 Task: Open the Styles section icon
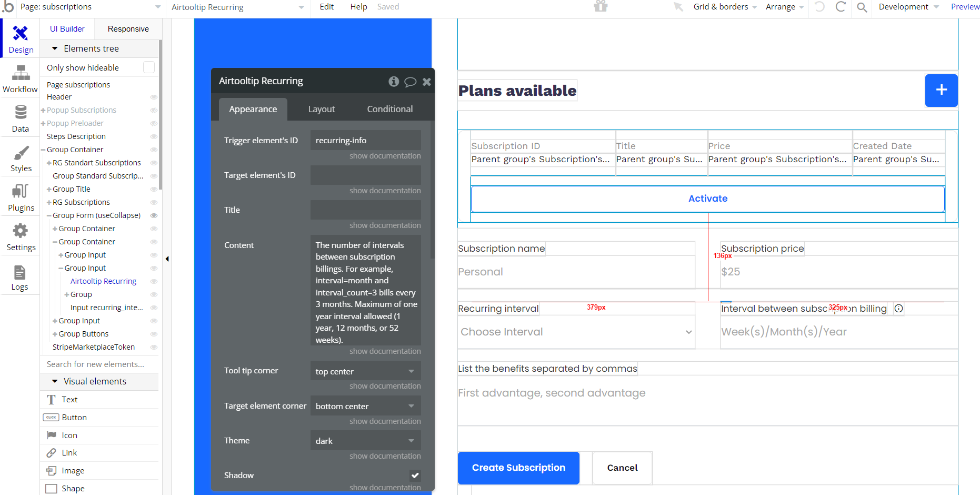pyautogui.click(x=21, y=159)
